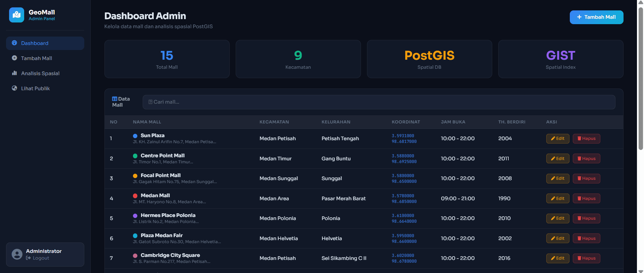Screen dimensions: 644x273
Task: Edit the Sun Plaza row
Action: point(557,139)
